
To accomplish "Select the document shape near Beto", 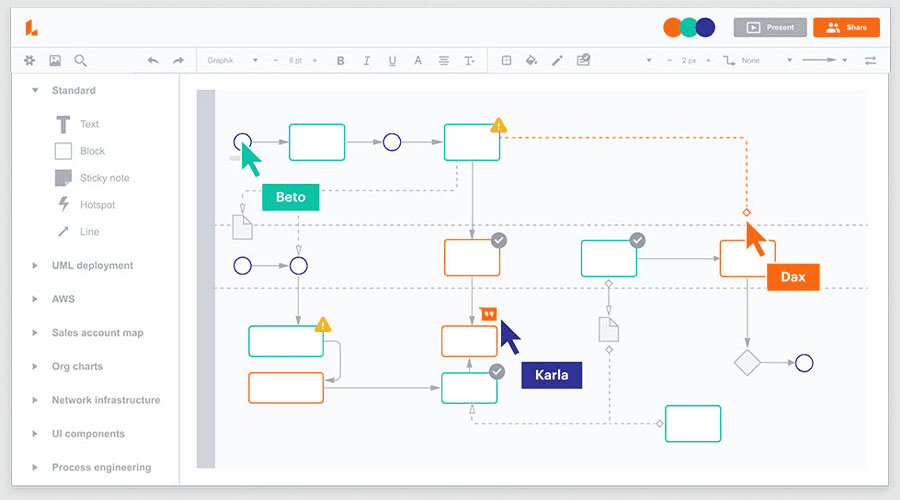I will (242, 227).
